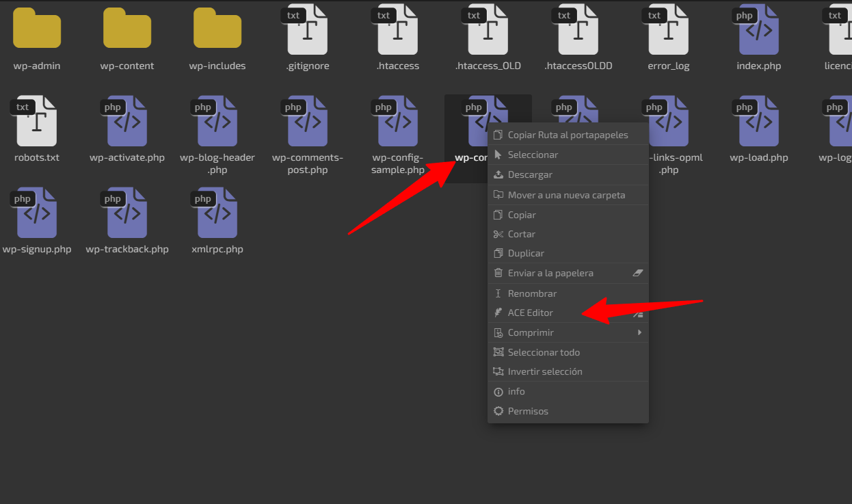The image size is (852, 504).
Task: Select the .htaccess file icon
Action: pos(398,29)
